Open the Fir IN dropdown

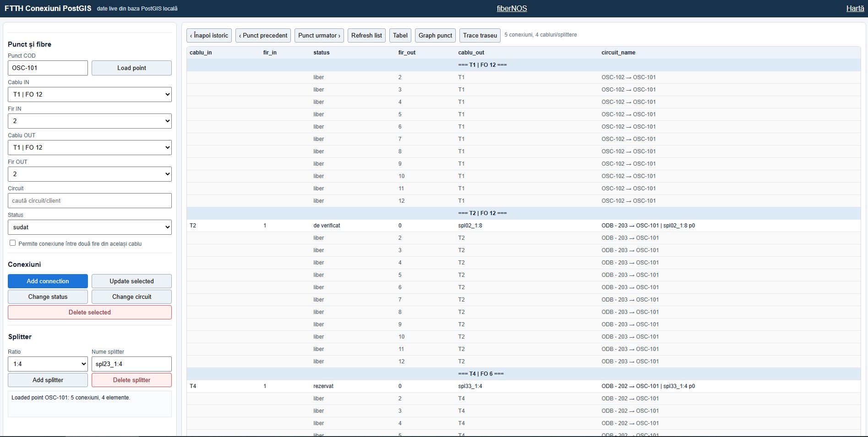click(90, 121)
